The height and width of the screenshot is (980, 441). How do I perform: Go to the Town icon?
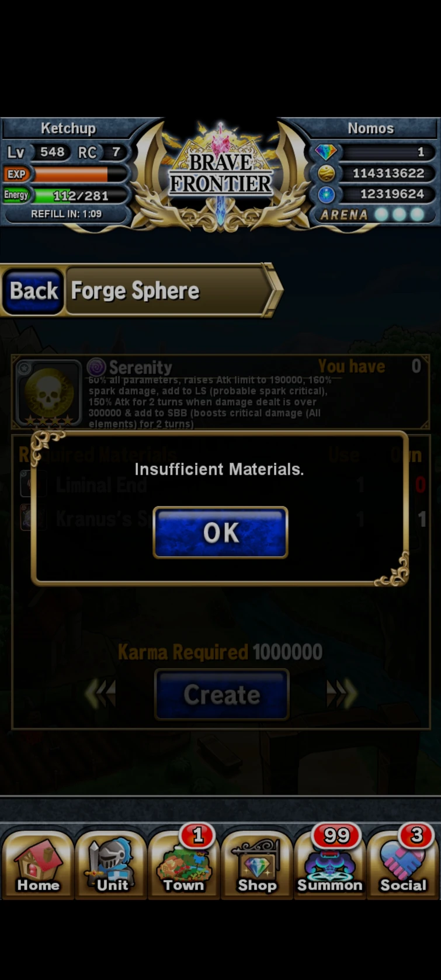point(184,863)
